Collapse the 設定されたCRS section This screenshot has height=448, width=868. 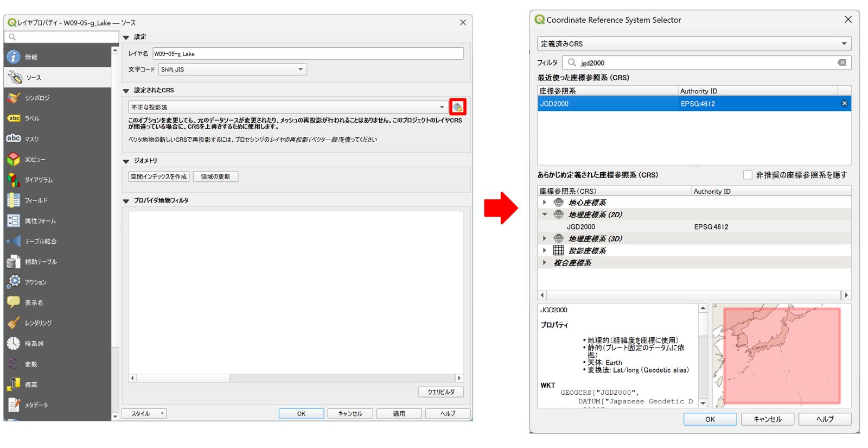(x=126, y=91)
